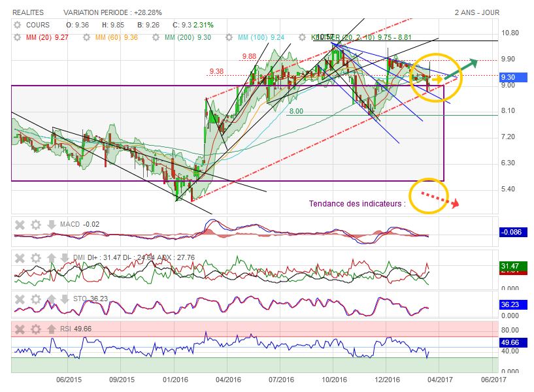
Task: Remove the MACD indicator panel
Action: click(20, 225)
